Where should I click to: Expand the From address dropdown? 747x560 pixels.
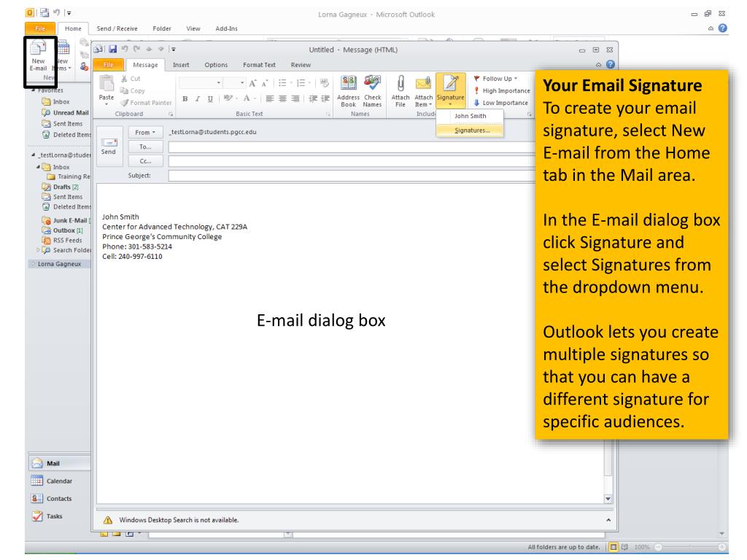point(147,133)
